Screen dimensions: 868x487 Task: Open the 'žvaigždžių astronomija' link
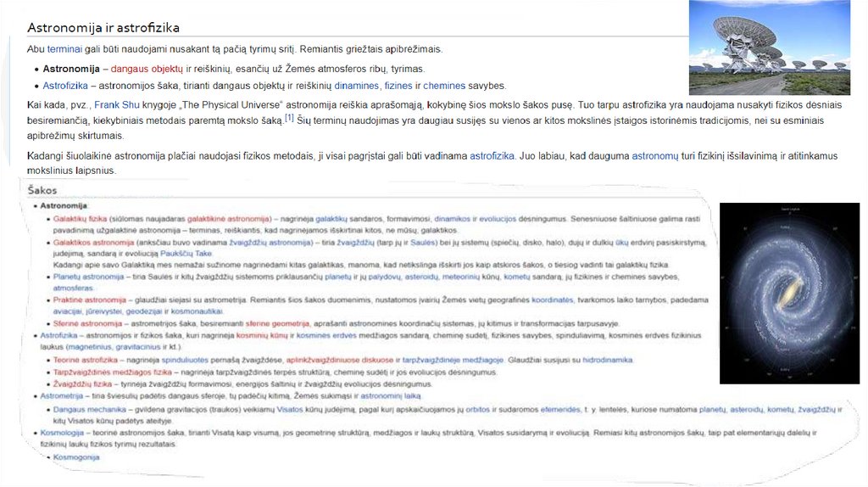[x=270, y=243]
